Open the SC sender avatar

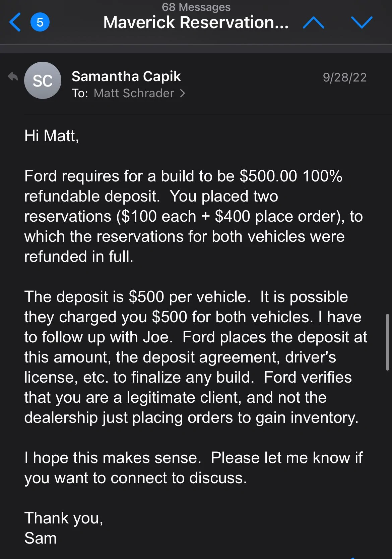click(x=43, y=80)
